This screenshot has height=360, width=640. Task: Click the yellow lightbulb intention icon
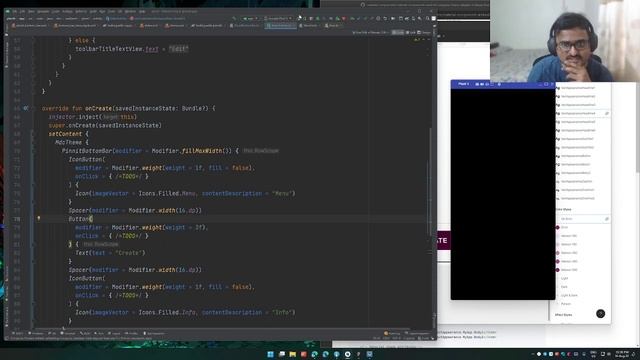point(39,218)
